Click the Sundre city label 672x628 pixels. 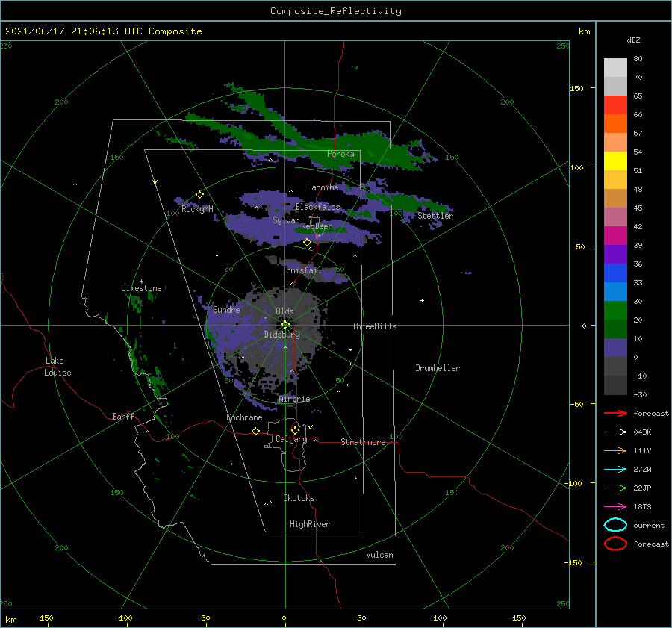[226, 309]
